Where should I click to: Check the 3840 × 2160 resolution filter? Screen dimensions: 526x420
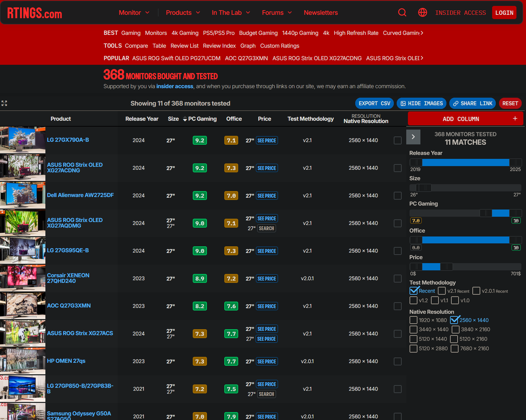pos(455,329)
